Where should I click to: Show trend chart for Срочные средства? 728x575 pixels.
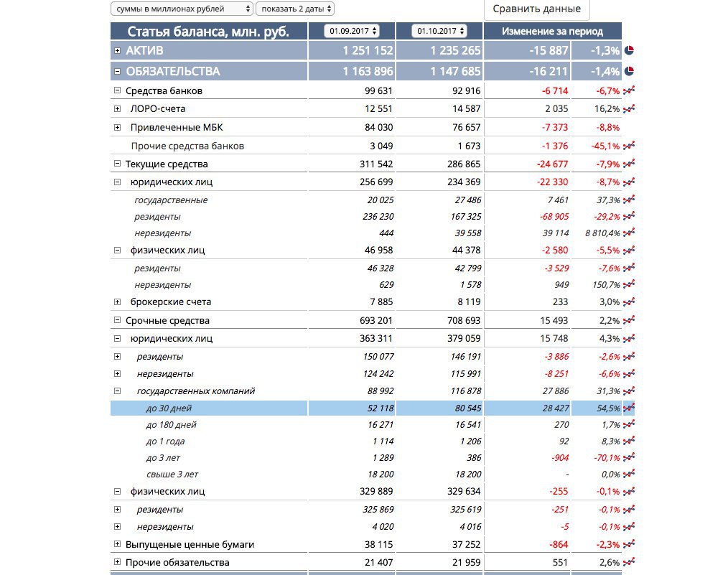click(629, 320)
